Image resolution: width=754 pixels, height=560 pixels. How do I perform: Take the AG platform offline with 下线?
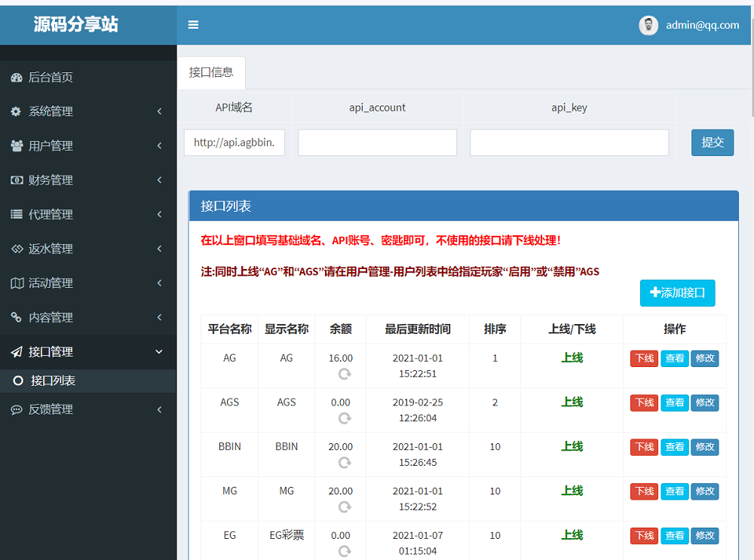click(645, 359)
